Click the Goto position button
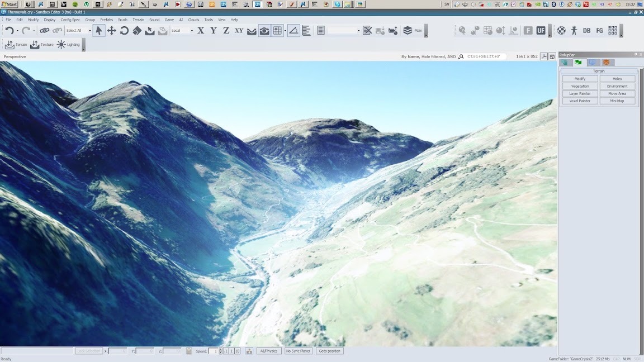The image size is (644, 362). (x=329, y=351)
